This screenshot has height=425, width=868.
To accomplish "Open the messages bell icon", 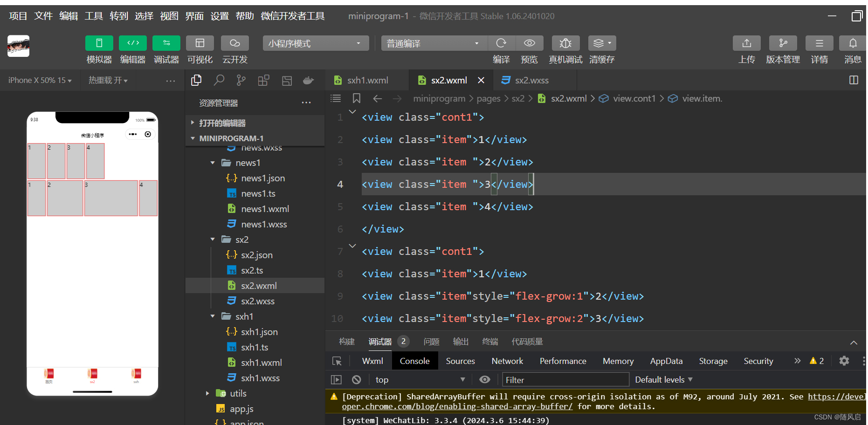I will tap(853, 43).
